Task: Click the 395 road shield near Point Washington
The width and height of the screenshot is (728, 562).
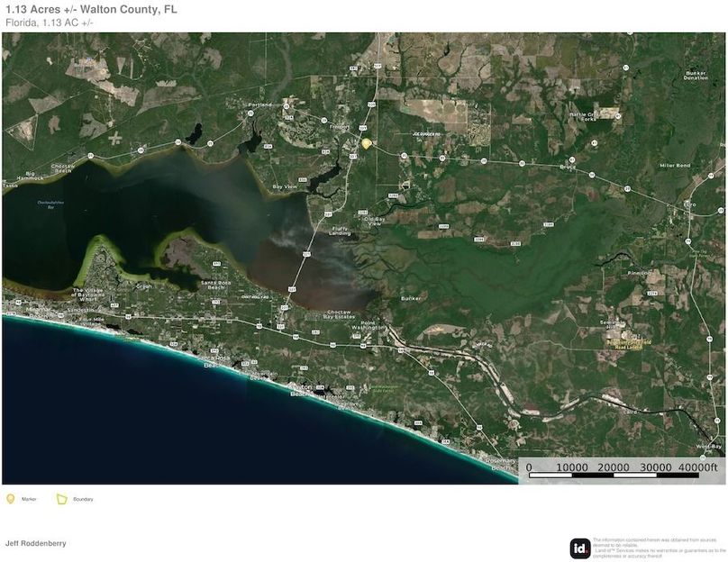Action: 357,336
